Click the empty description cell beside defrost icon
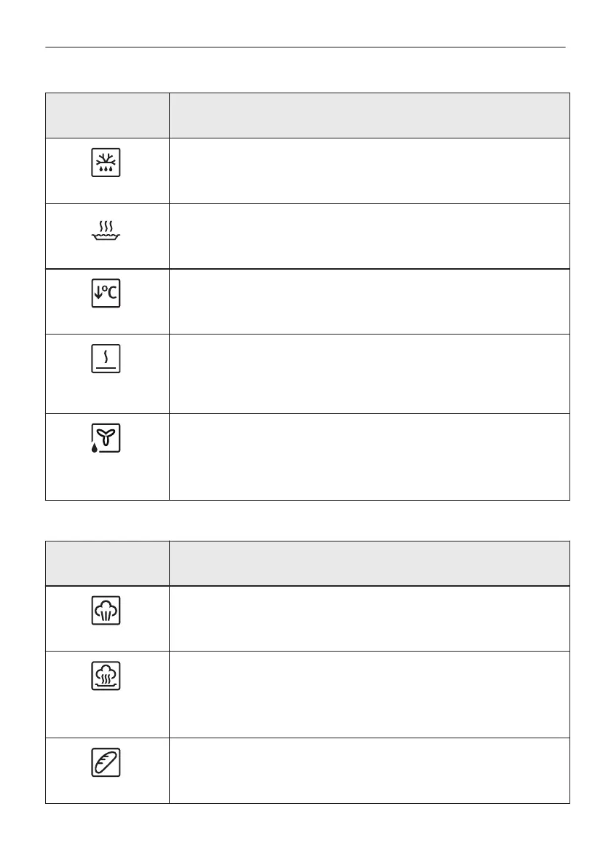 (x=369, y=171)
